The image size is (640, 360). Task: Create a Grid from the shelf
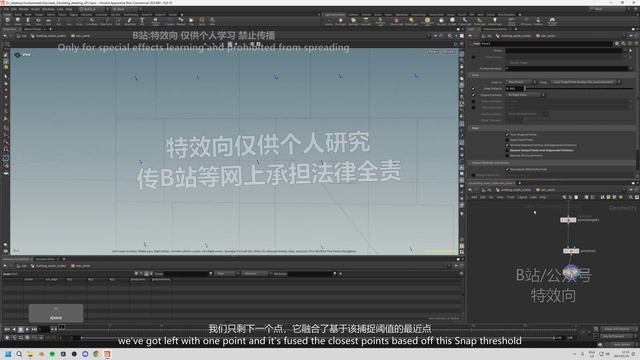(49, 21)
